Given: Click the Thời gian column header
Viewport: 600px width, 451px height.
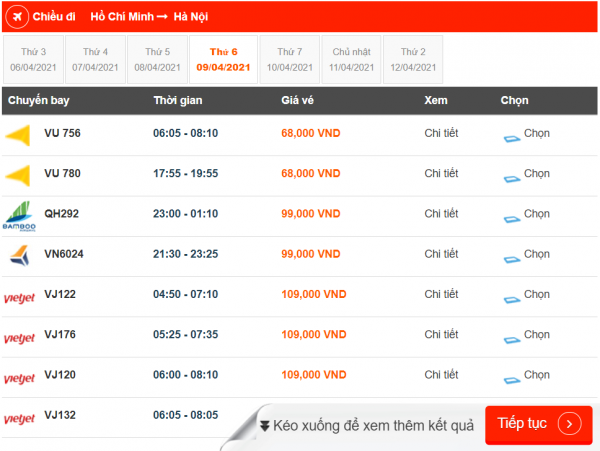Looking at the screenshot, I should [178, 100].
